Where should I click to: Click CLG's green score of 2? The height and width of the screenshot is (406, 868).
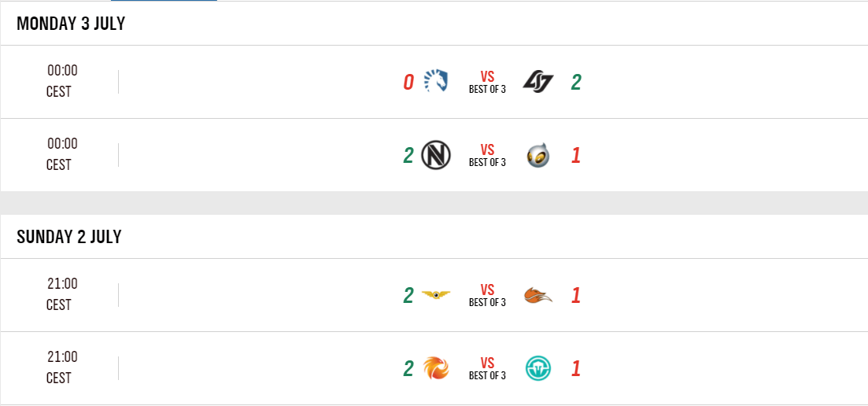pyautogui.click(x=576, y=82)
